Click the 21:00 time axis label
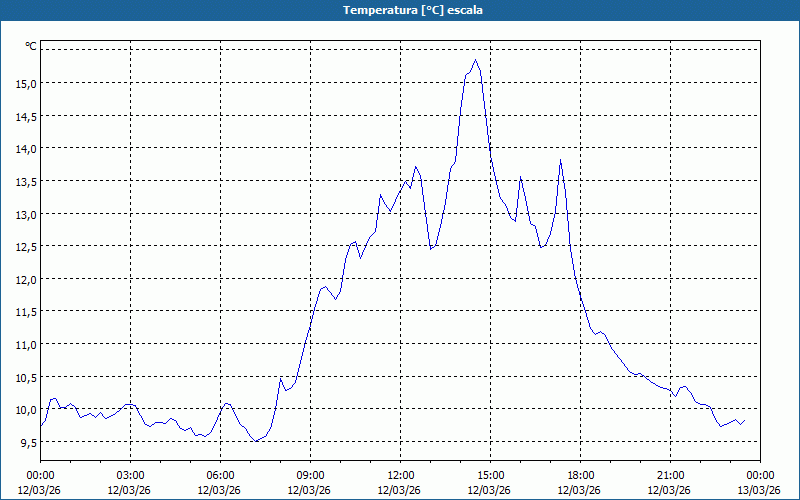Viewport: 800px width, 500px height. 670,475
